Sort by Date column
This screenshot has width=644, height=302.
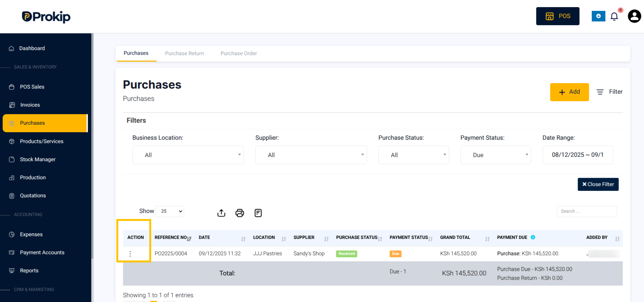222,238
